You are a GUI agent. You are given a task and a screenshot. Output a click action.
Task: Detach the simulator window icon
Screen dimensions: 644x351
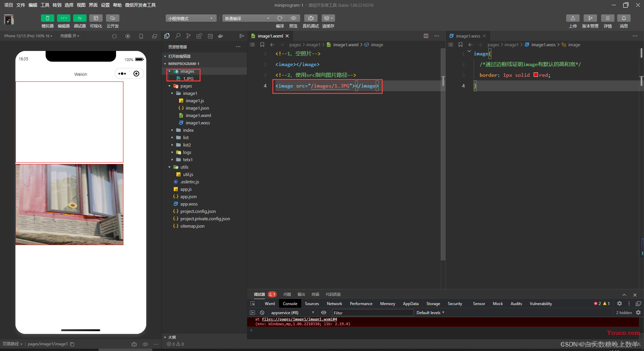(155, 36)
